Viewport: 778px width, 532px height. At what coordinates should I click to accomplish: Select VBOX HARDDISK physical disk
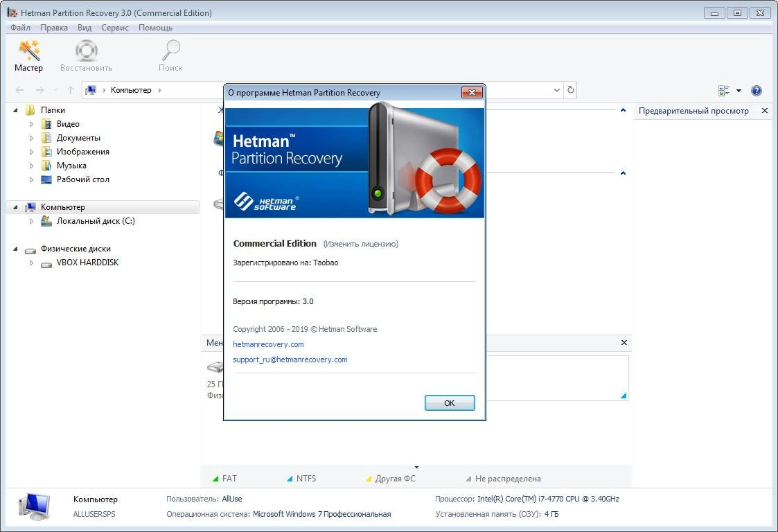pyautogui.click(x=87, y=263)
